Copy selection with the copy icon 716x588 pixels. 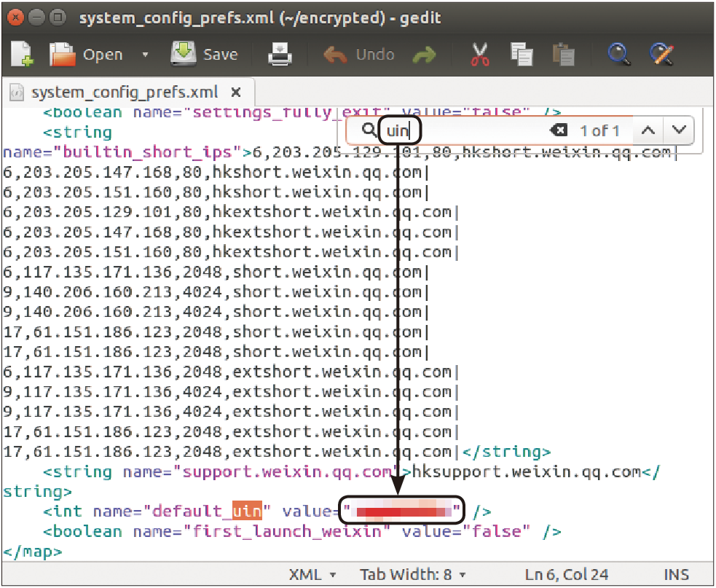(522, 55)
